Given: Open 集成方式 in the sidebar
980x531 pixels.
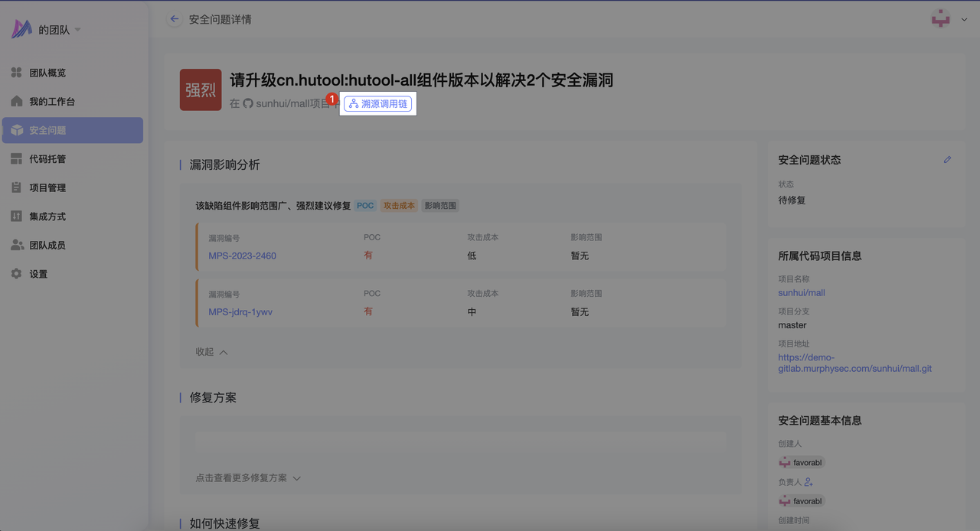Looking at the screenshot, I should click(x=47, y=217).
